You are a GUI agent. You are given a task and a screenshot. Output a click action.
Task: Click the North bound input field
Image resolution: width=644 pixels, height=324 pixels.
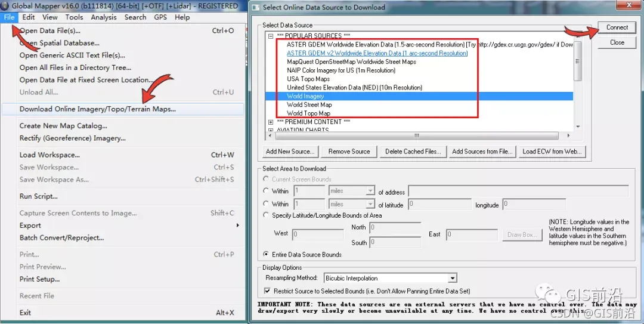pyautogui.click(x=395, y=227)
